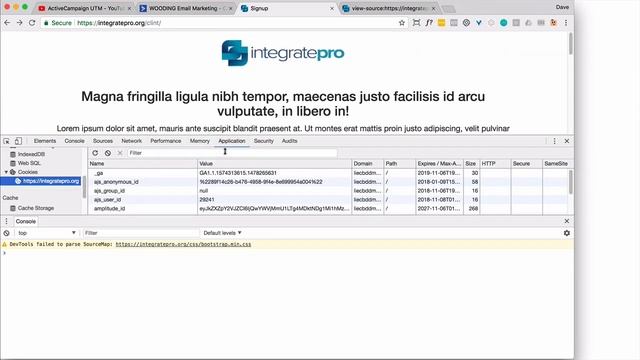
Task: Open DevTools customize three-dot menu
Action: tap(554, 141)
